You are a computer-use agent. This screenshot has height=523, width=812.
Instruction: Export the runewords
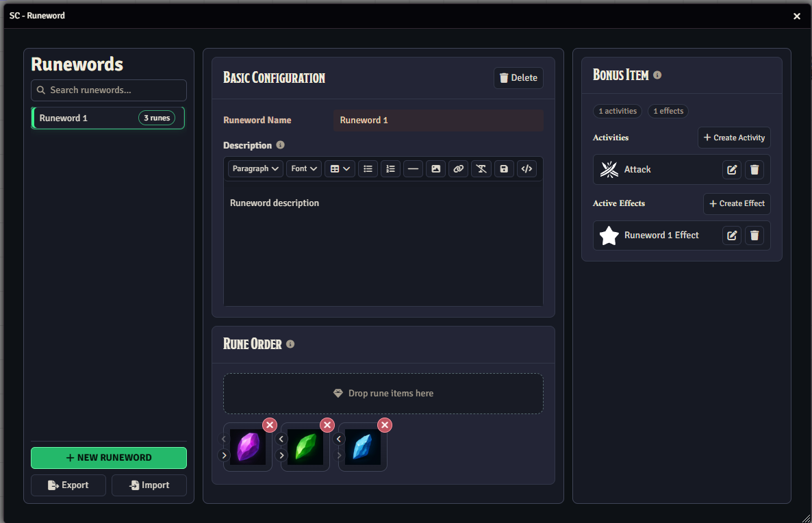tap(68, 485)
